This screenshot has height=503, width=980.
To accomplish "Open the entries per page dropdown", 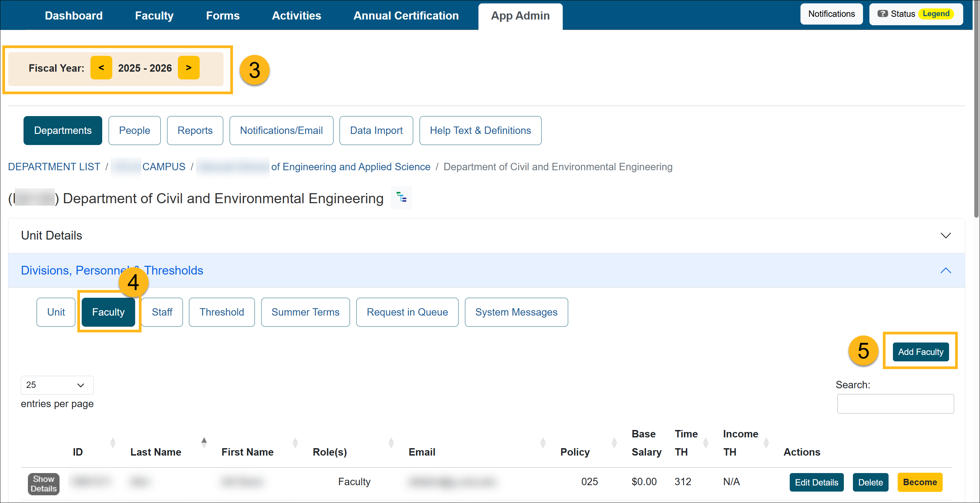I will click(57, 385).
